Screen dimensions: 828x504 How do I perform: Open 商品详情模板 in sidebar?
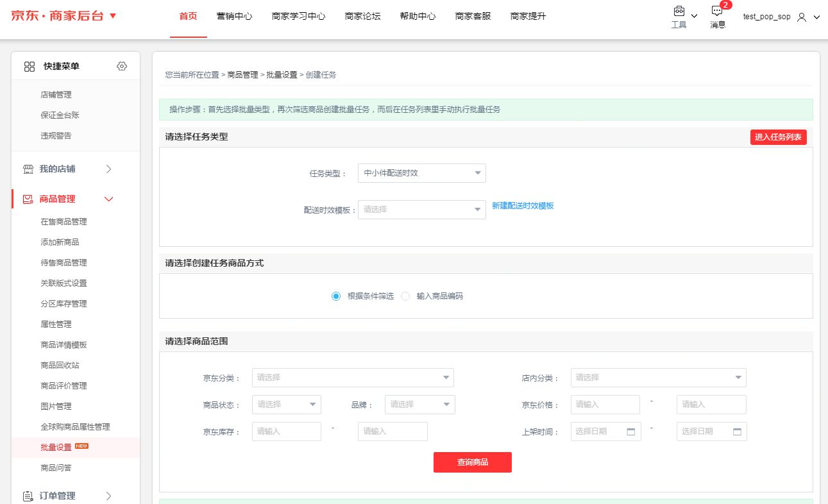coord(64,345)
